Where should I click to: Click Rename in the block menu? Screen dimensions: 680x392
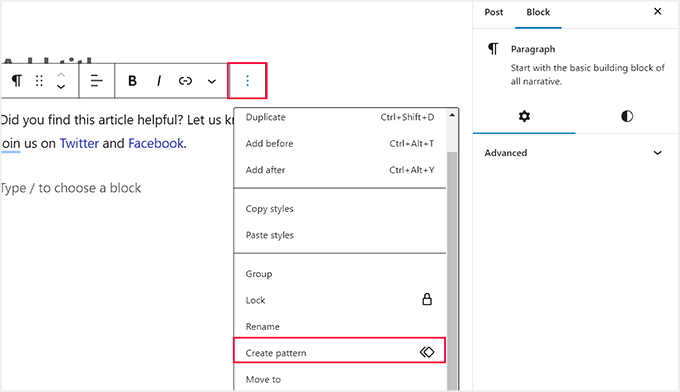click(340, 327)
